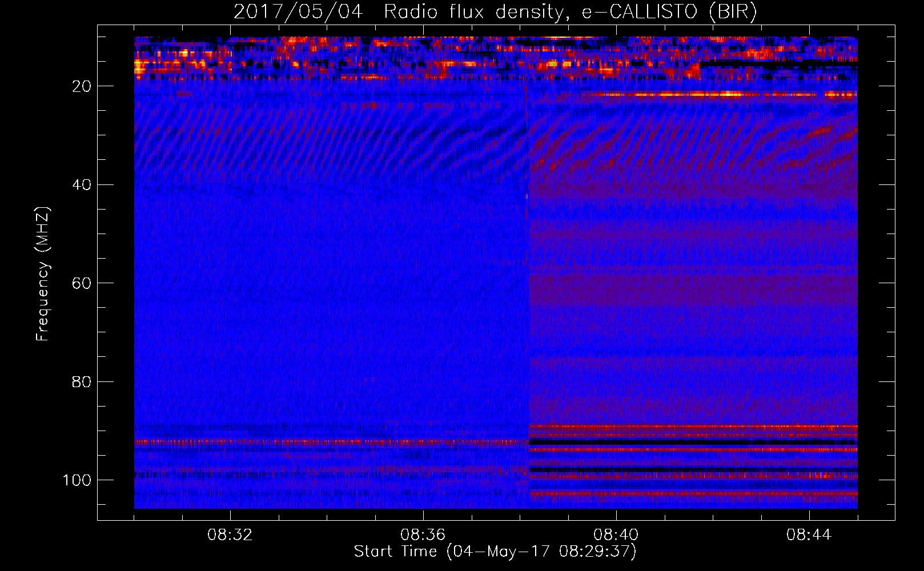924x571 pixels.
Task: Click the 80 frequency tick label
Action: click(82, 381)
